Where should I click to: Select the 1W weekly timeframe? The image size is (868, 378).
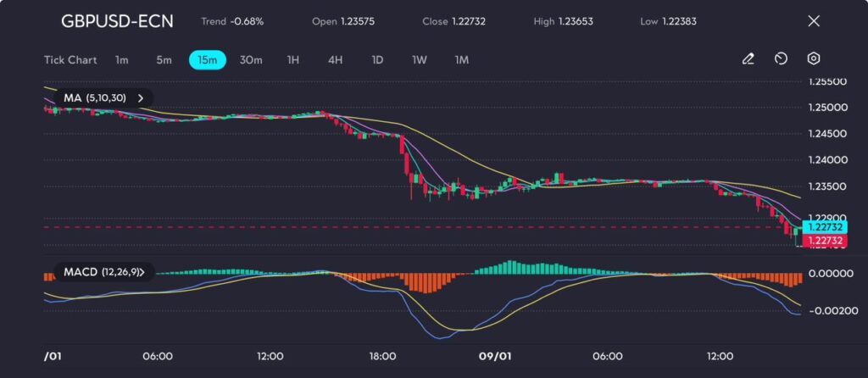[x=420, y=60]
